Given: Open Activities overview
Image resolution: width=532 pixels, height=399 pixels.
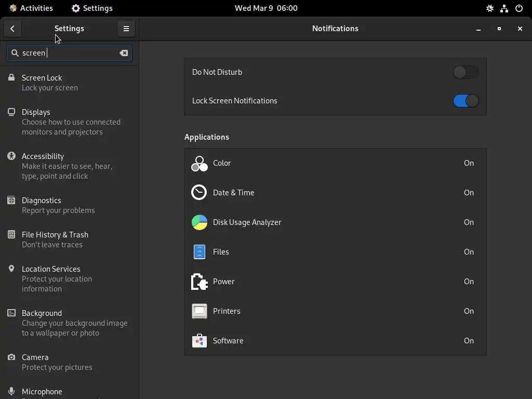Looking at the screenshot, I should (31, 8).
